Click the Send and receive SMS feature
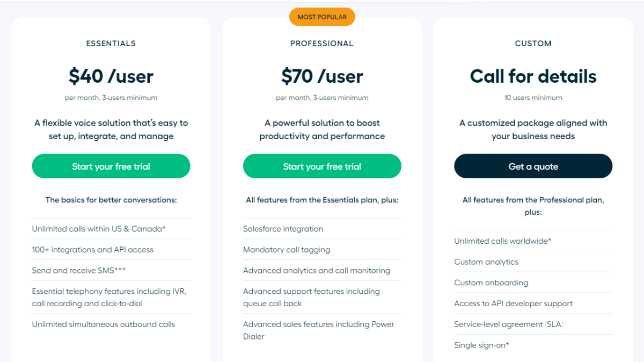This screenshot has height=362, width=644. pos(79,271)
